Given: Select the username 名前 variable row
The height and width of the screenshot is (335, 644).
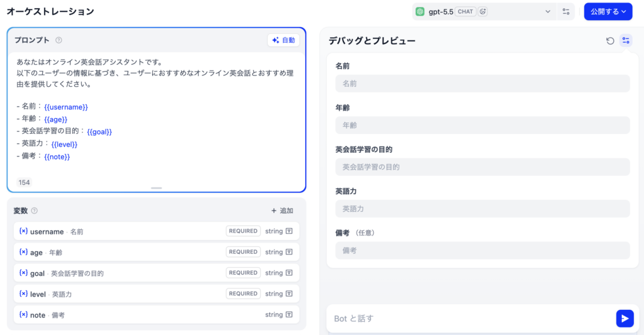Looking at the screenshot, I should pyautogui.click(x=157, y=231).
